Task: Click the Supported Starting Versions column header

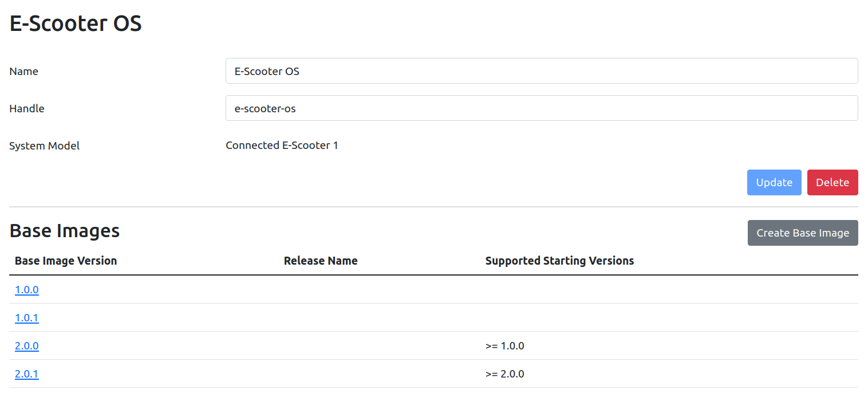Action: tap(559, 261)
